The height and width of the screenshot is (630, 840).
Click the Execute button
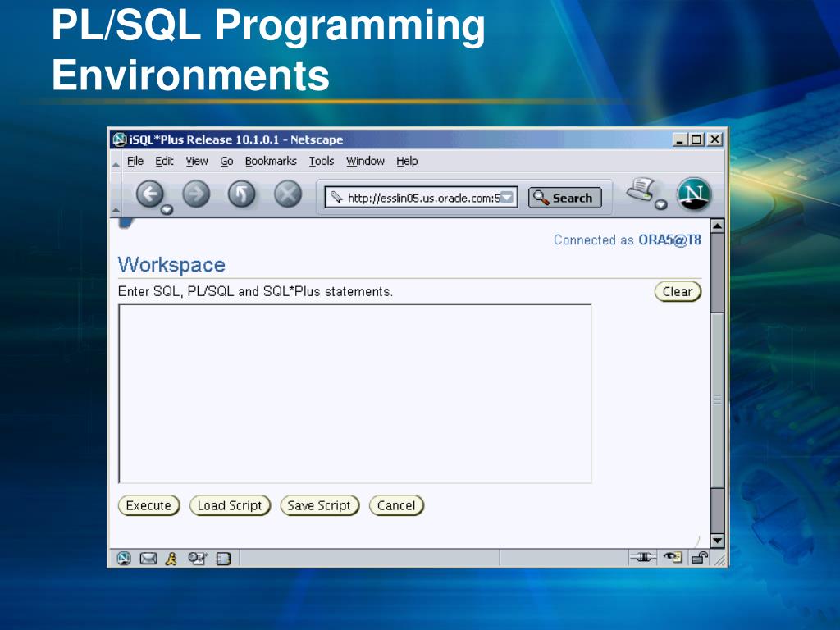coord(149,505)
